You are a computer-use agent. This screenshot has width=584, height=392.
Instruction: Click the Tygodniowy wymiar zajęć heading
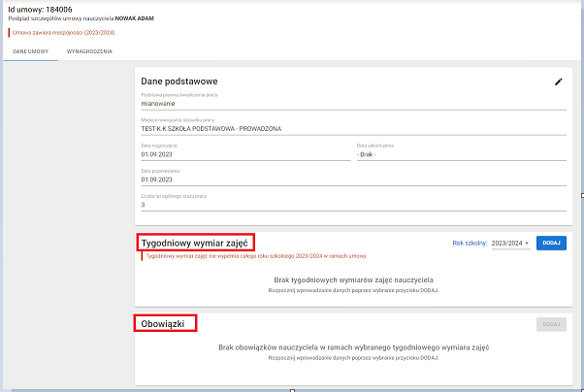[x=196, y=242]
